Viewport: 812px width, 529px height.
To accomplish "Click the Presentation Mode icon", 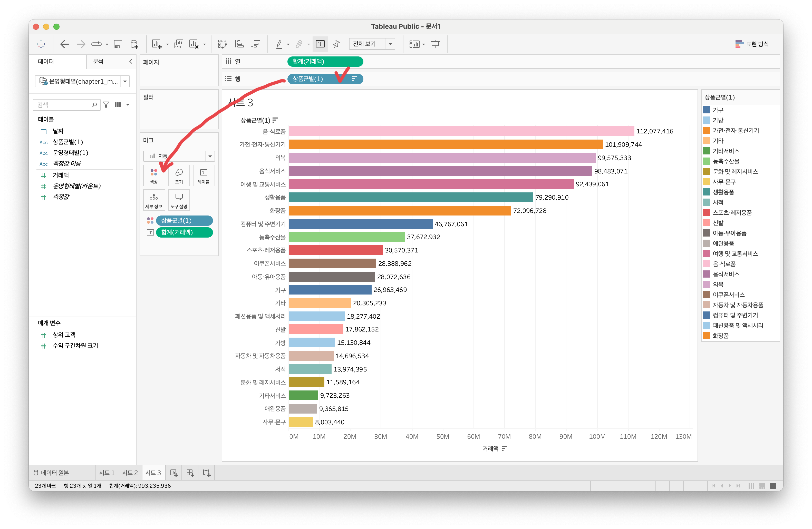I will click(435, 44).
